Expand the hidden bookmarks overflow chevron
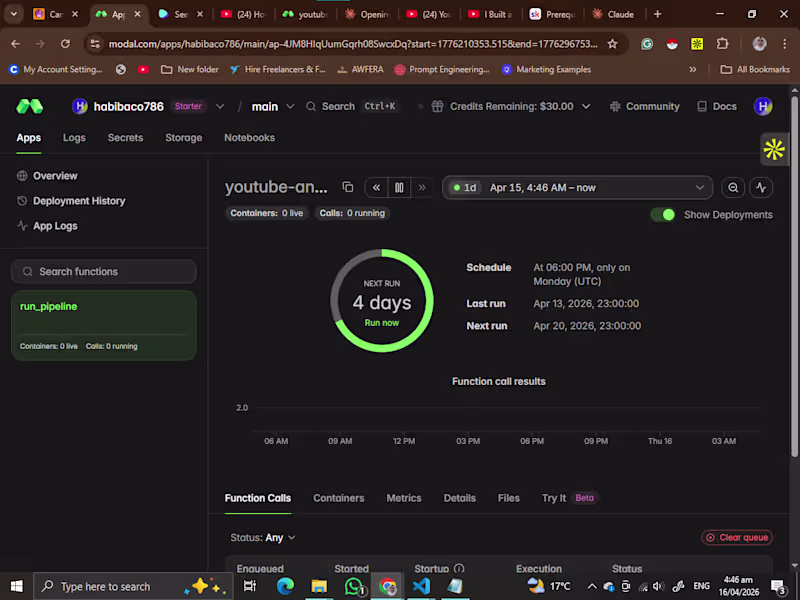Image resolution: width=800 pixels, height=600 pixels. (x=692, y=69)
